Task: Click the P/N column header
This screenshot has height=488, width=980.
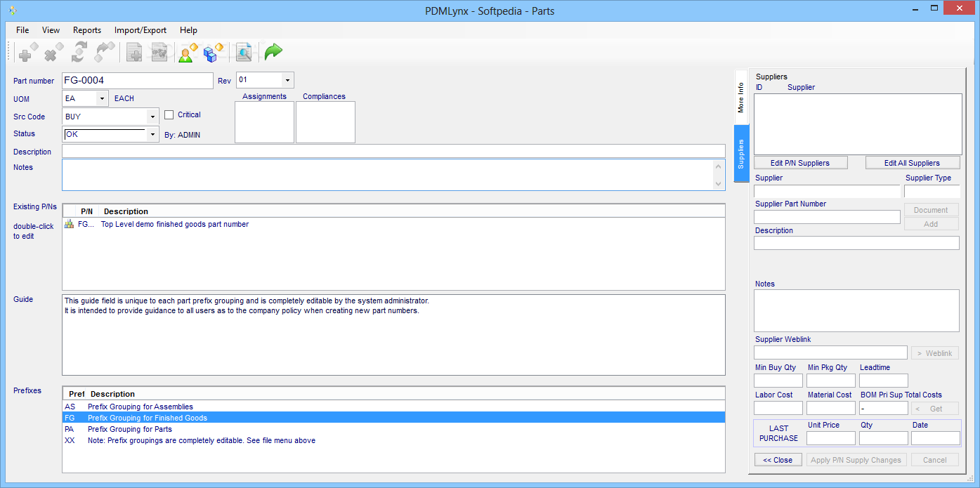Action: 86,211
